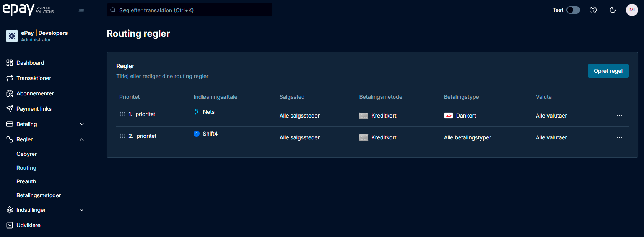The height and width of the screenshot is (237, 644).
Task: Go to Transaktioner
Action: [x=34, y=78]
